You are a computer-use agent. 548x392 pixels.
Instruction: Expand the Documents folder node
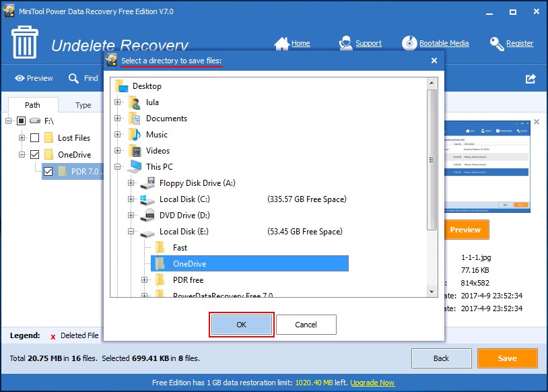tap(117, 118)
